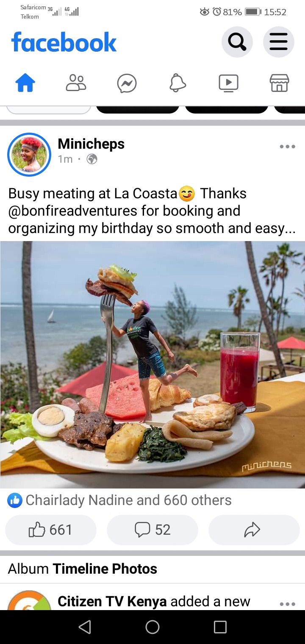Expand truncated post text about La Coasta
The width and height of the screenshot is (305, 644).
152,211
